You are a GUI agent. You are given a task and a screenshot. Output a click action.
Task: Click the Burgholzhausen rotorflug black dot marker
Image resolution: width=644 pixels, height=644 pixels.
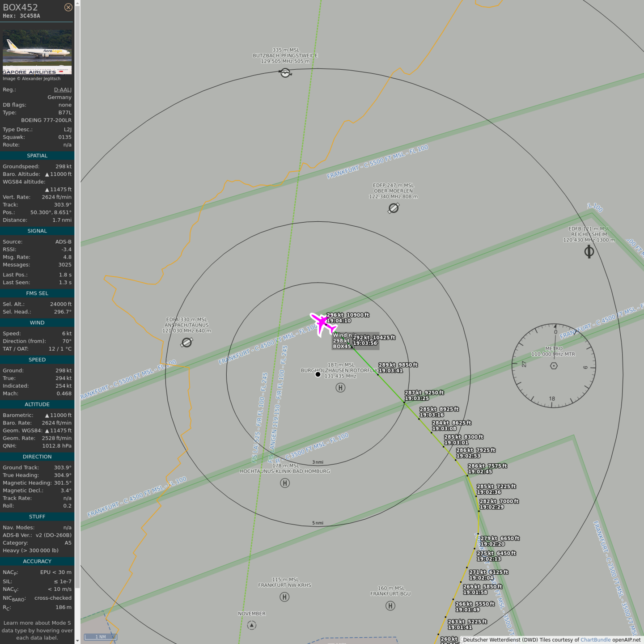318,374
